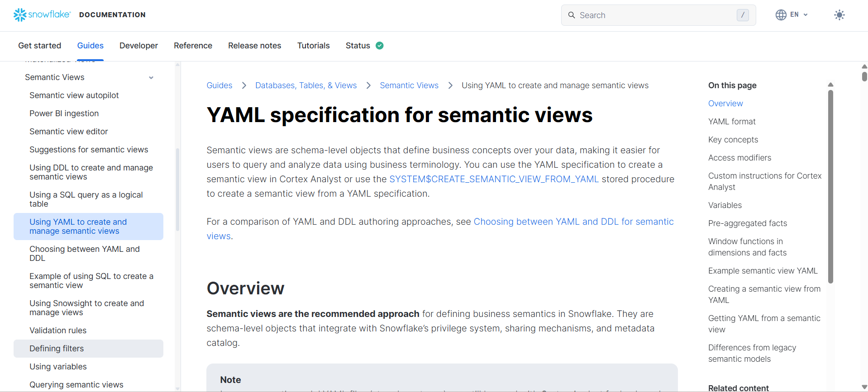This screenshot has height=392, width=868.
Task: Jump to Differences from legacy semantic models
Action: coord(752,353)
